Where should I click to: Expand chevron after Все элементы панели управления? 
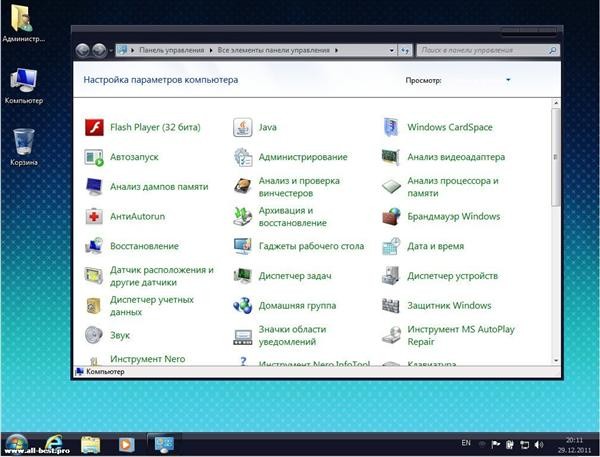[336, 50]
